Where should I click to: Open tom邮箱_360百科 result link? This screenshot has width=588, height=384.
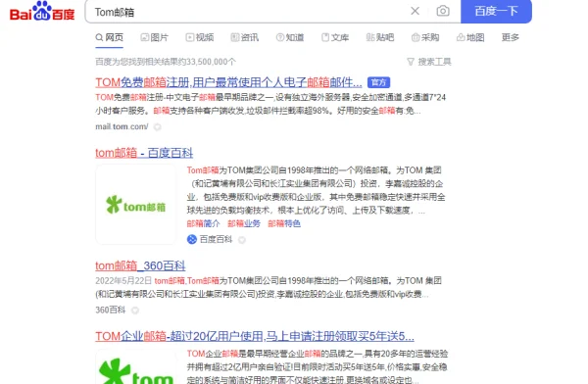(x=140, y=265)
